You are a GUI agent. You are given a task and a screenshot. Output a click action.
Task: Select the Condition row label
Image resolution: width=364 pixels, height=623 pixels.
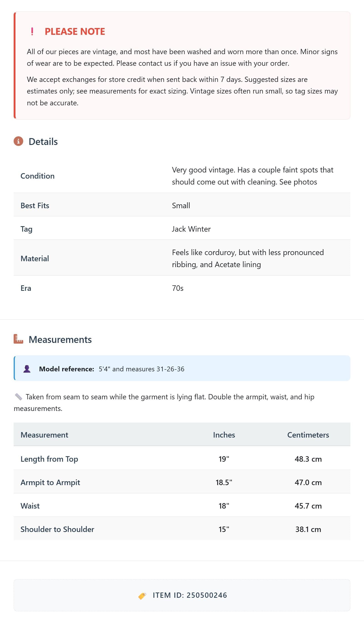pyautogui.click(x=38, y=176)
